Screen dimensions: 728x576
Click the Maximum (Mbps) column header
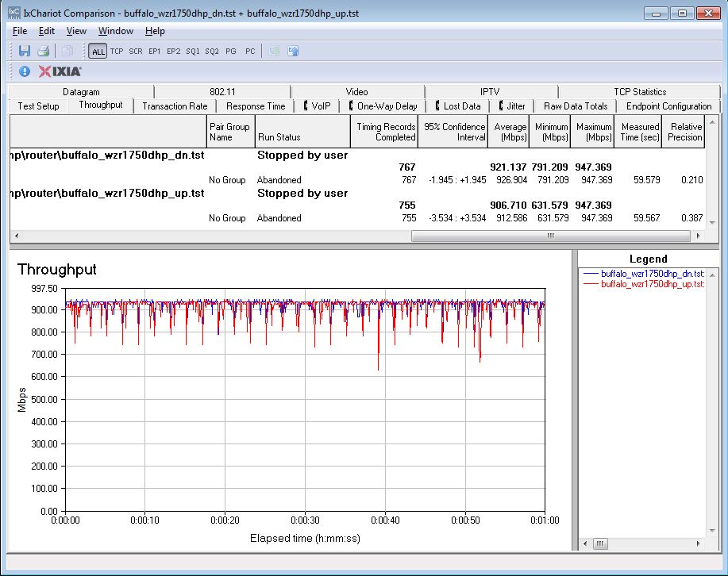click(592, 132)
